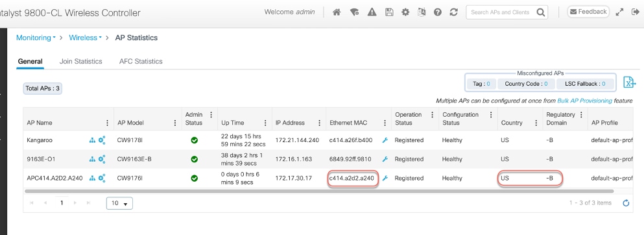Refresh with the header circular arrows icon
This screenshot has width=644, height=235.
tap(453, 12)
